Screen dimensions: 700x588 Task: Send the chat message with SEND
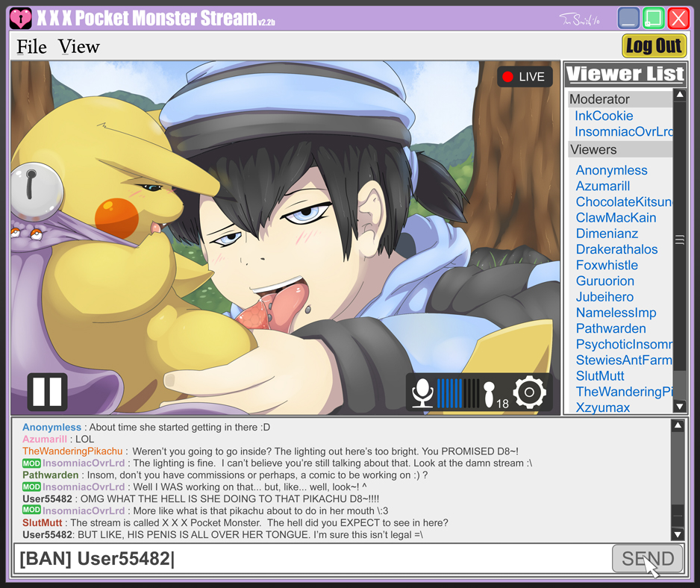[647, 559]
